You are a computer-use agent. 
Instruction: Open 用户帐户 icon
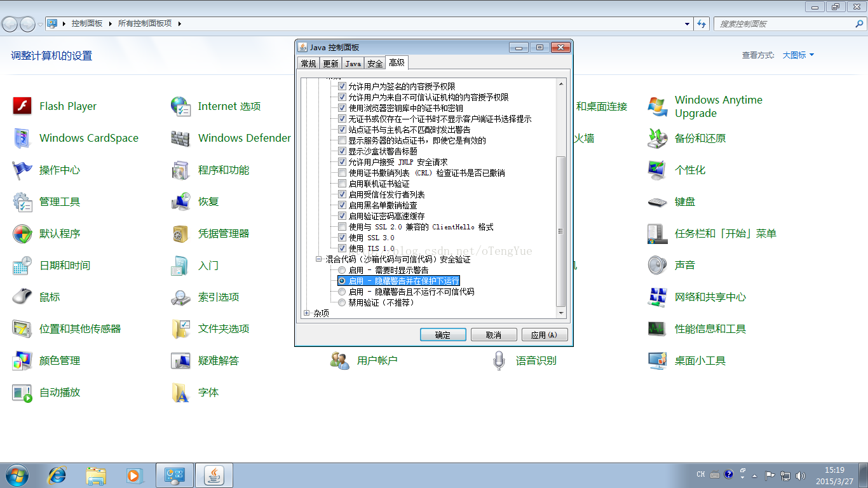coord(340,360)
